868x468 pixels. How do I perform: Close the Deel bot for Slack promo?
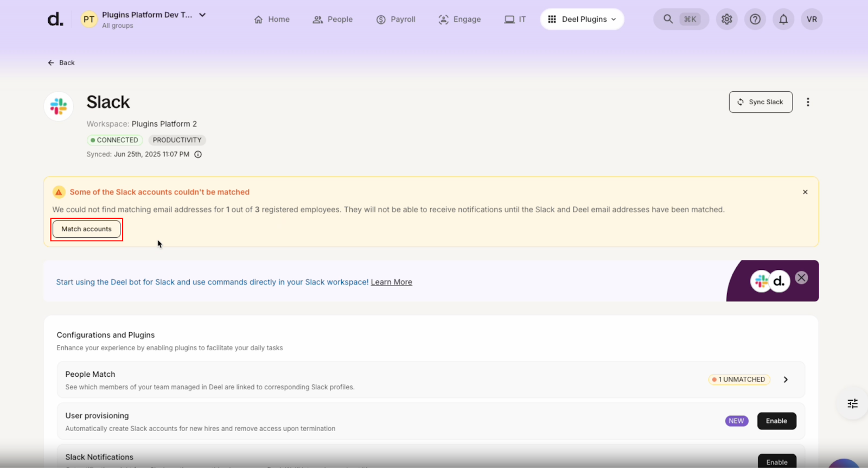pos(801,277)
